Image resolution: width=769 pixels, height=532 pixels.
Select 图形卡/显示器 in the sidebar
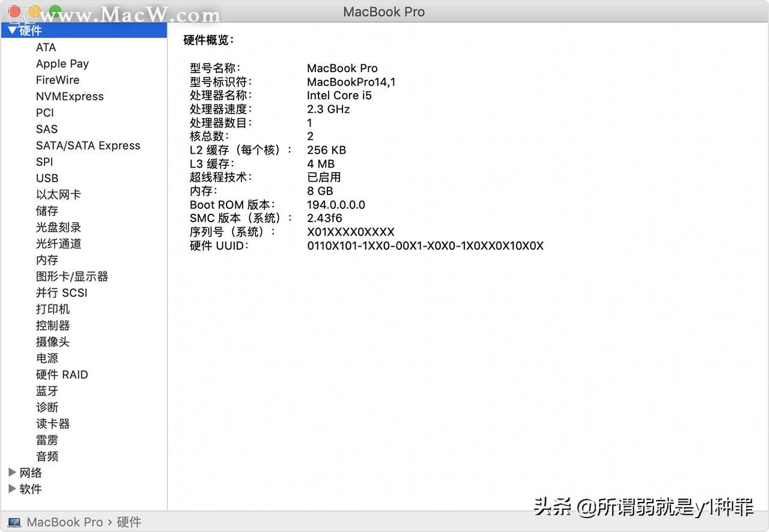[x=71, y=276]
